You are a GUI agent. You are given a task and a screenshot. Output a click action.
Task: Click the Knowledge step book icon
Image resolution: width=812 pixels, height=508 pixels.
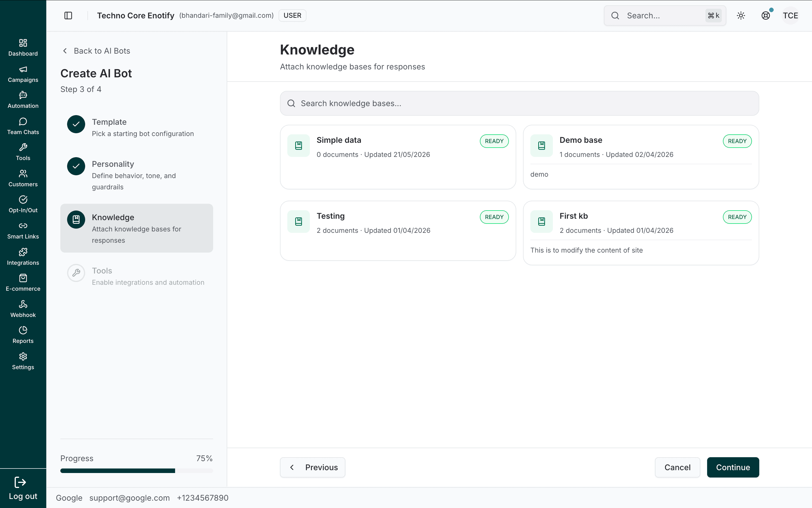tap(76, 220)
